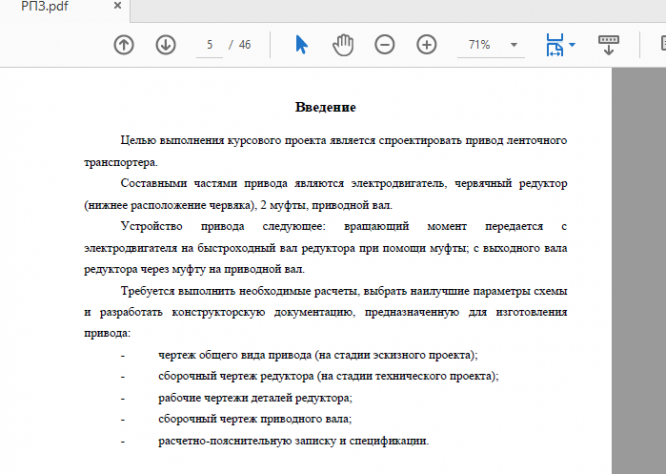Click the fit-to-width page icon
The height and width of the screenshot is (474, 666).
(x=555, y=45)
